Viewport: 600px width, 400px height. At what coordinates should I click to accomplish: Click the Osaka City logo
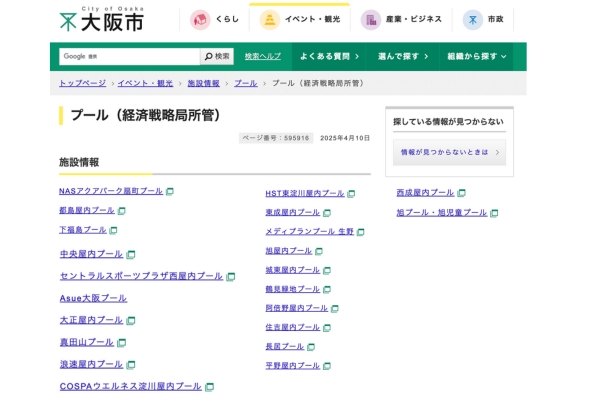pyautogui.click(x=101, y=19)
